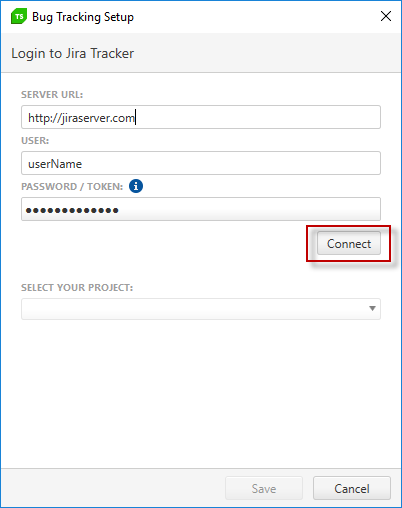Click the password token info icon
Image resolution: width=402 pixels, height=508 pixels.
[136, 186]
